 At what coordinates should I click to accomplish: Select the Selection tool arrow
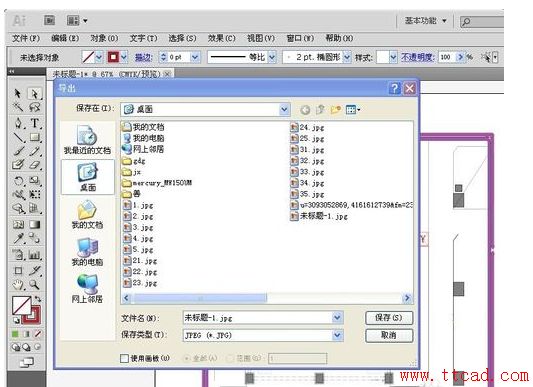18,93
